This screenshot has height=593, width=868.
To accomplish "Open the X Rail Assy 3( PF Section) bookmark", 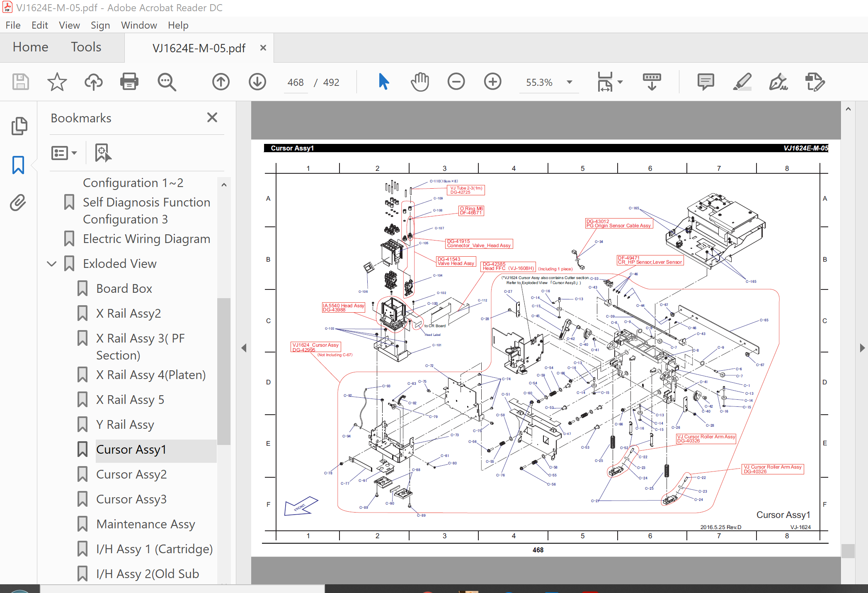I will [x=141, y=347].
